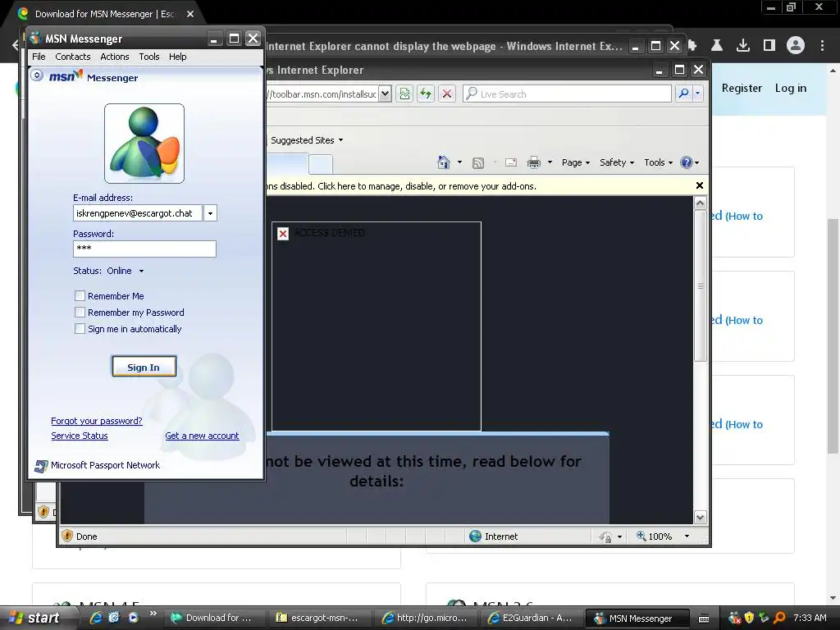Check the Remember Me checkbox
Screen dimensions: 840x630
click(80, 295)
